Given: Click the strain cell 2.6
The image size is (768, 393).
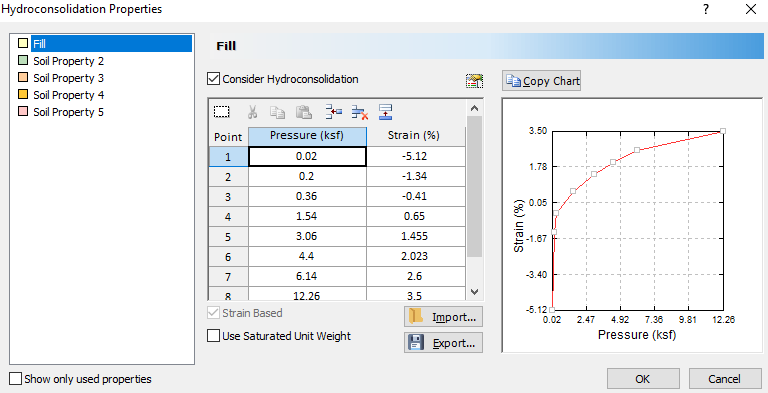Looking at the screenshot, I should [x=415, y=277].
